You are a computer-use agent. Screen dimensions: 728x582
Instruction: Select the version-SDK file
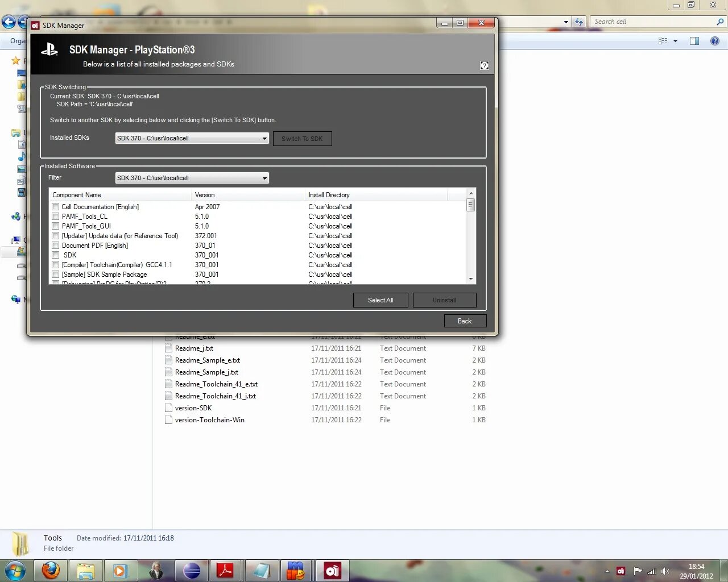[x=193, y=408]
